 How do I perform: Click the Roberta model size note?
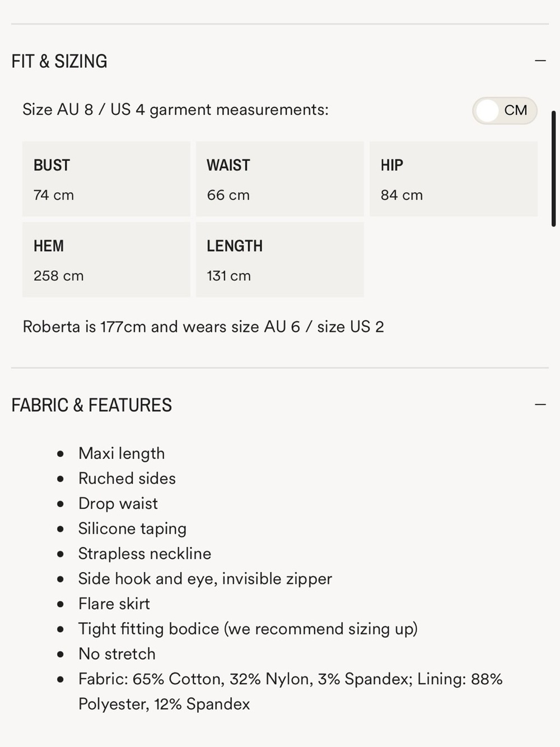[203, 327]
